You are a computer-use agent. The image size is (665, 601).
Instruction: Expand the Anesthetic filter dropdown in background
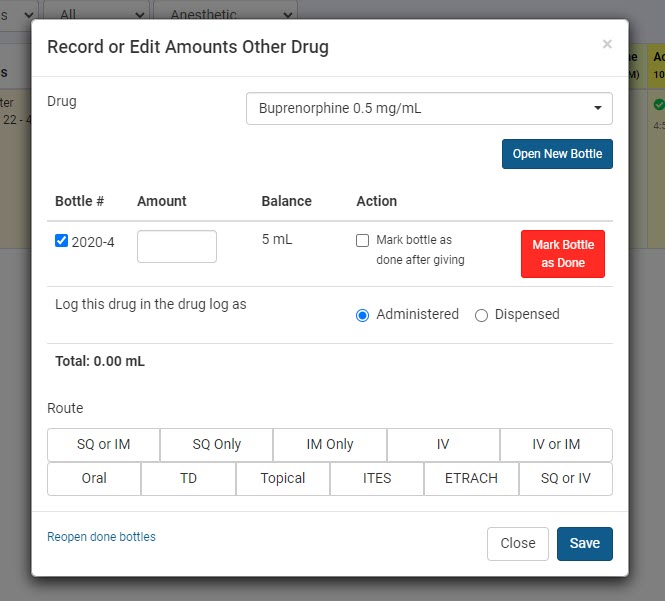coord(231,15)
